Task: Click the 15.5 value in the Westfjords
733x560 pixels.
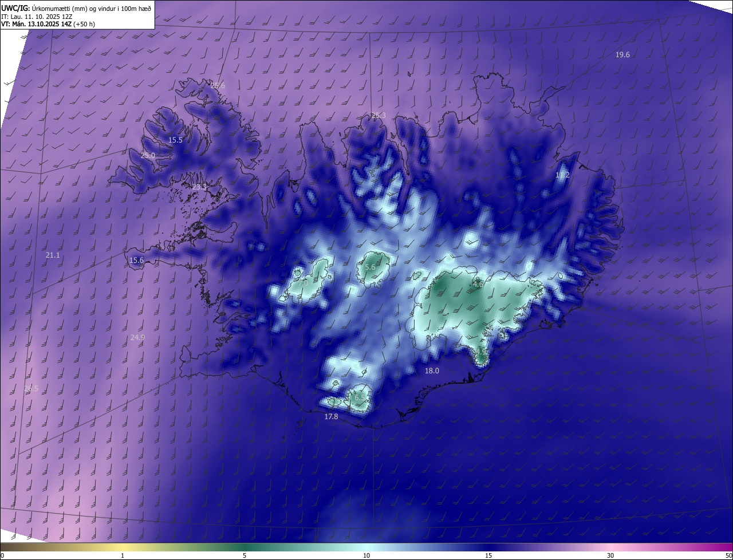Action: (x=175, y=140)
